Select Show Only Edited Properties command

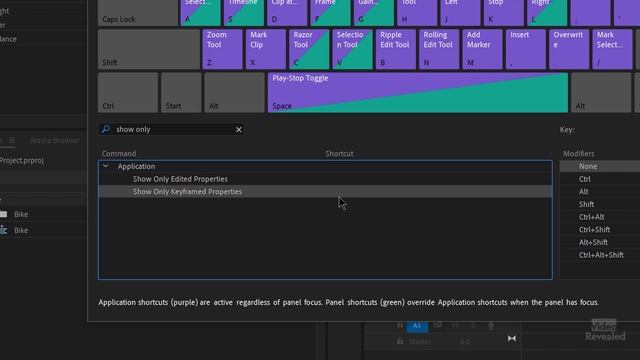(x=325, y=179)
